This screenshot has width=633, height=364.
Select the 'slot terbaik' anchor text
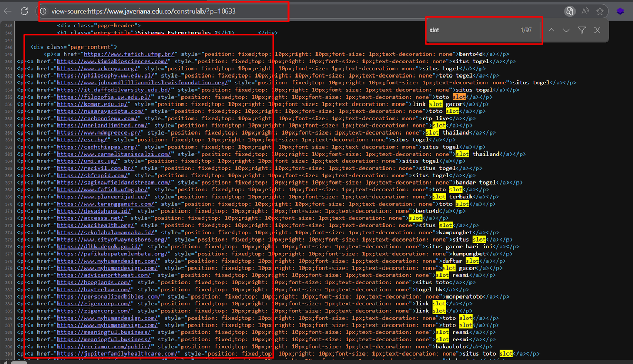[453, 197]
